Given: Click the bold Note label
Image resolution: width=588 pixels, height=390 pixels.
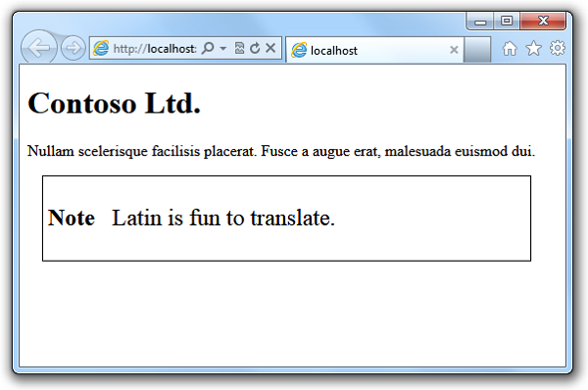Looking at the screenshot, I should click(72, 218).
